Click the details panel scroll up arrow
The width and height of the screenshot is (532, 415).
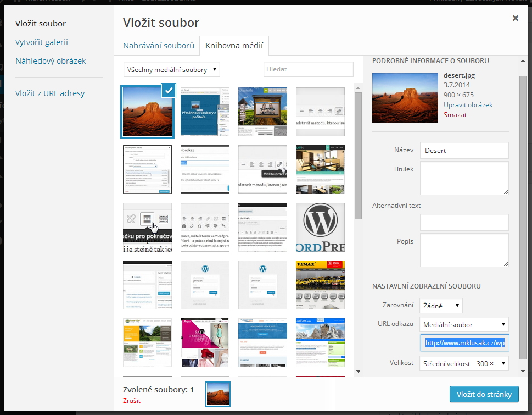tap(523, 60)
